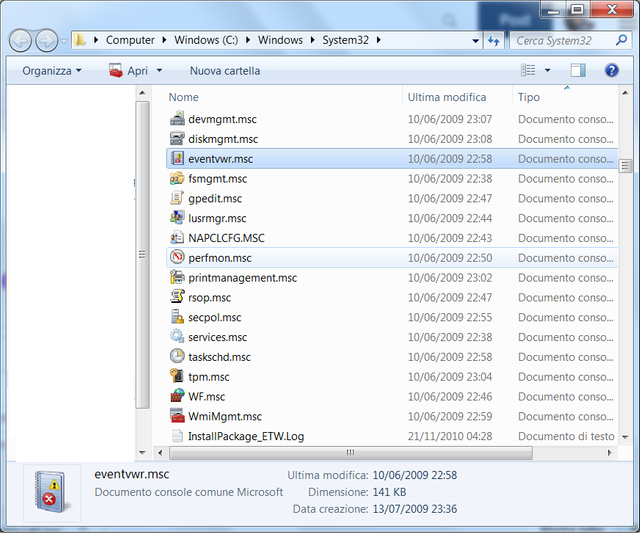
Task: Click the search magnifier icon
Action: pyautogui.click(x=621, y=40)
